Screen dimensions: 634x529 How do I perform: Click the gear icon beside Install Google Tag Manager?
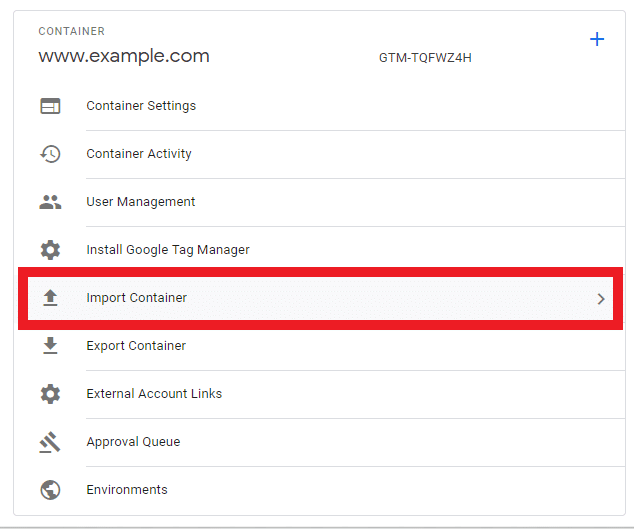[x=50, y=250]
